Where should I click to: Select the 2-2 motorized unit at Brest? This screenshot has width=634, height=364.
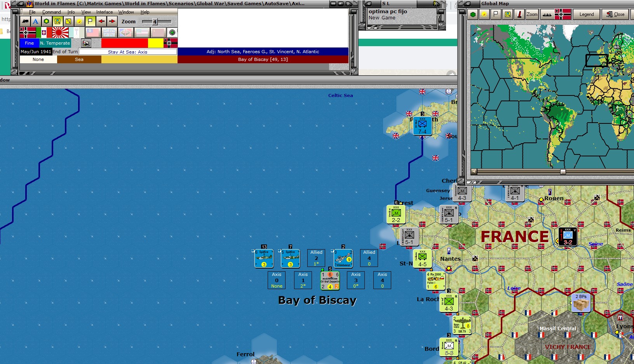[396, 214]
